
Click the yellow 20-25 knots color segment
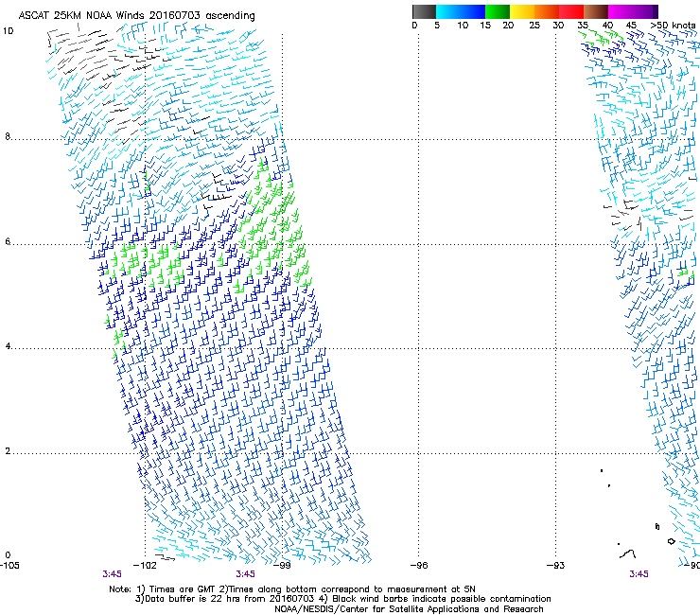522,11
